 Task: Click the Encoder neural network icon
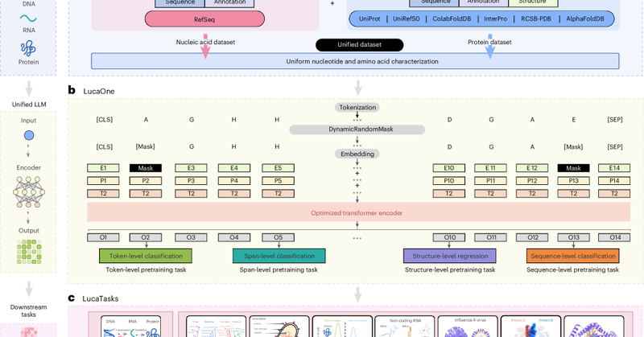click(x=29, y=191)
